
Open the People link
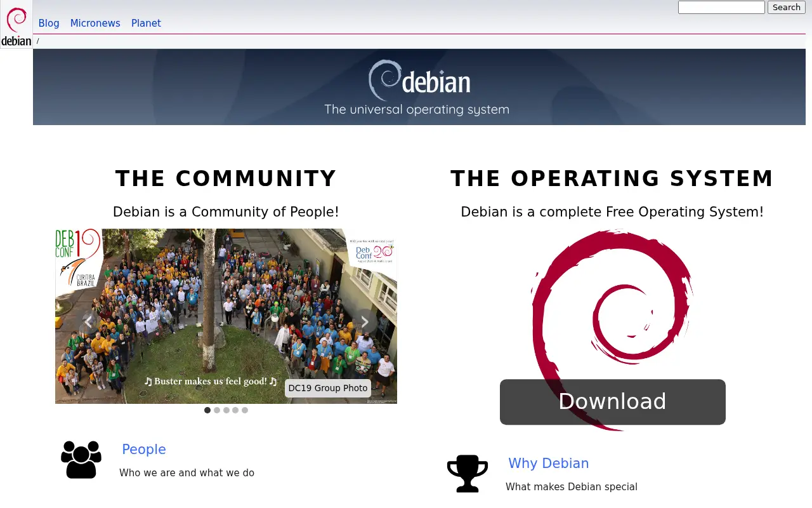click(x=144, y=450)
